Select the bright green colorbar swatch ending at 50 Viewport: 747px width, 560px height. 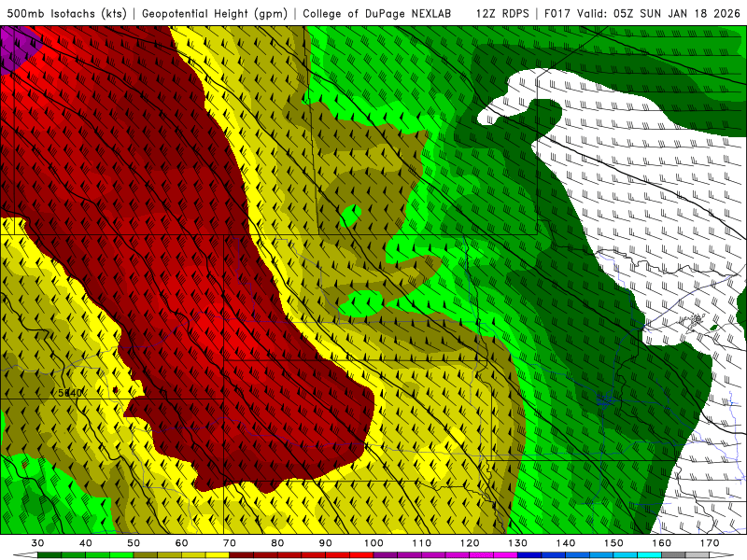coord(121,555)
